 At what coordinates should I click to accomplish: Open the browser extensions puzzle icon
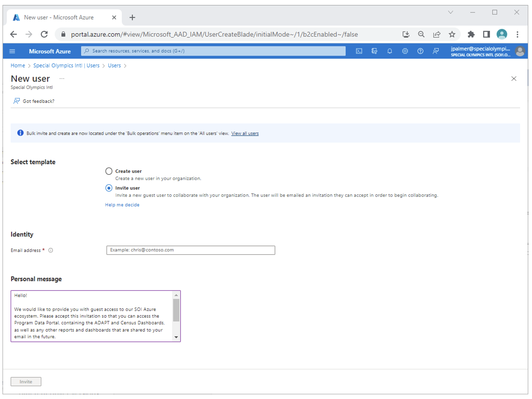471,34
